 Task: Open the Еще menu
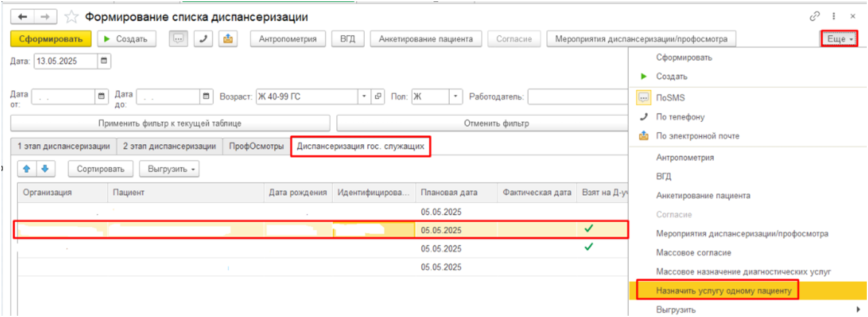[839, 39]
